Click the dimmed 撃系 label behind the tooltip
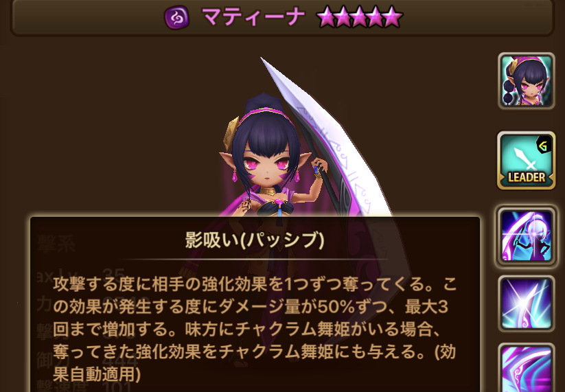 point(56,244)
